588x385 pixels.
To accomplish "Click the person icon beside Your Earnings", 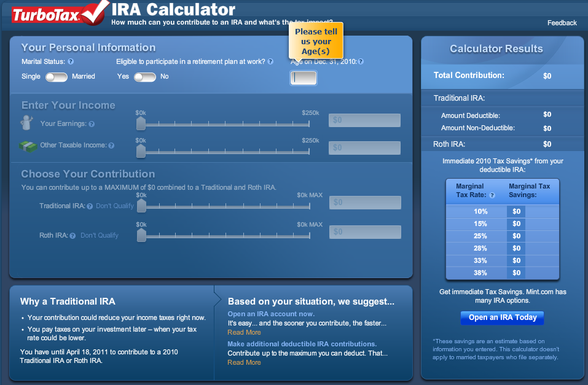I will point(26,123).
